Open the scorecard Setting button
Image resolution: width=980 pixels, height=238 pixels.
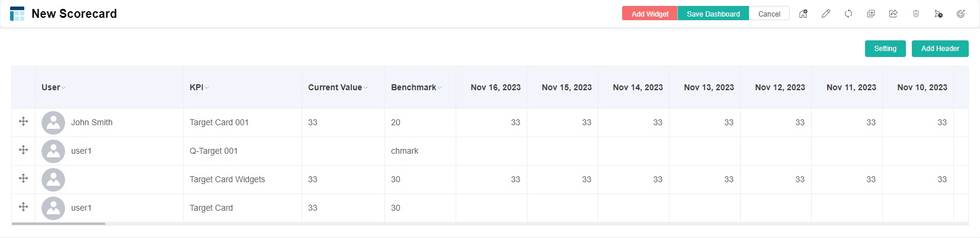pyautogui.click(x=885, y=49)
